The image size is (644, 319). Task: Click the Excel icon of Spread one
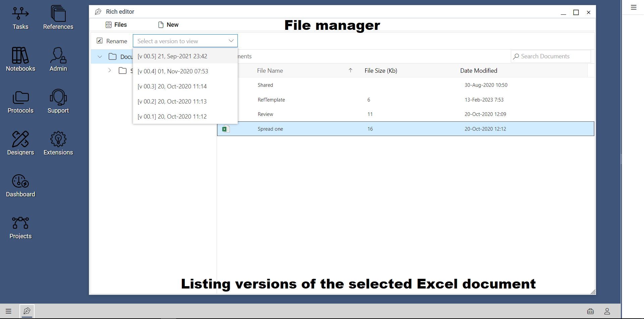click(226, 129)
